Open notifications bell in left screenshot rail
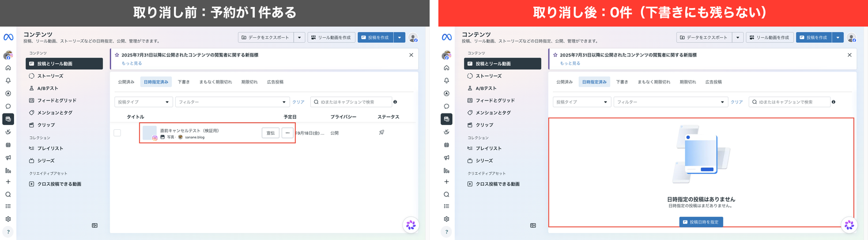868x240 pixels. pos(8,80)
